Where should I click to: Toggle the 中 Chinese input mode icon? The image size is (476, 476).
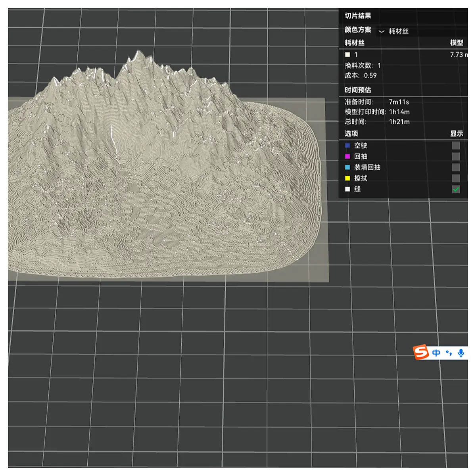[x=436, y=353]
